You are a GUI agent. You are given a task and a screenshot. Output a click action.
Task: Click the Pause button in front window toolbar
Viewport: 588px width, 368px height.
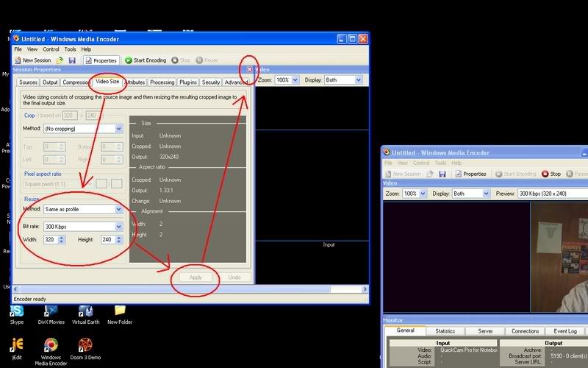tap(207, 60)
